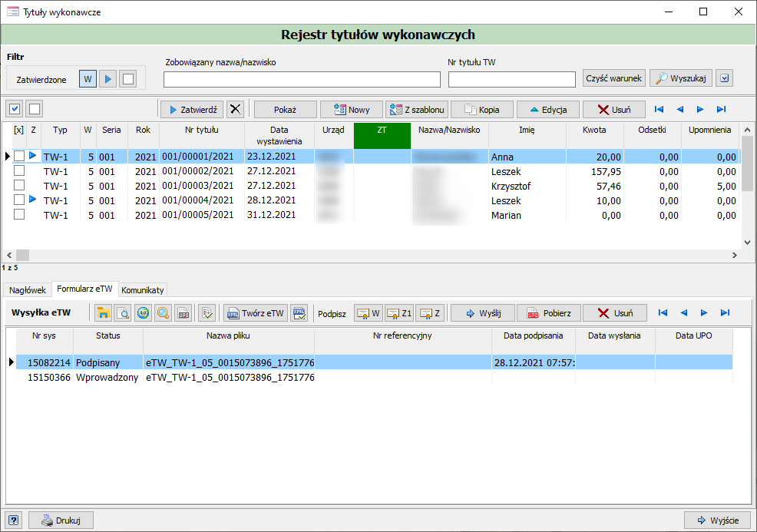Toggle the select-all checked box above the table
The image size is (757, 532).
(x=15, y=109)
